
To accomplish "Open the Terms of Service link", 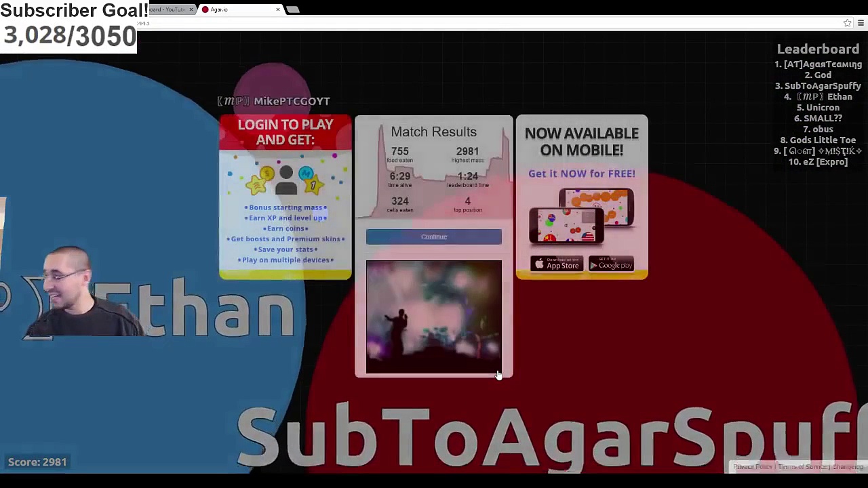I will [802, 467].
